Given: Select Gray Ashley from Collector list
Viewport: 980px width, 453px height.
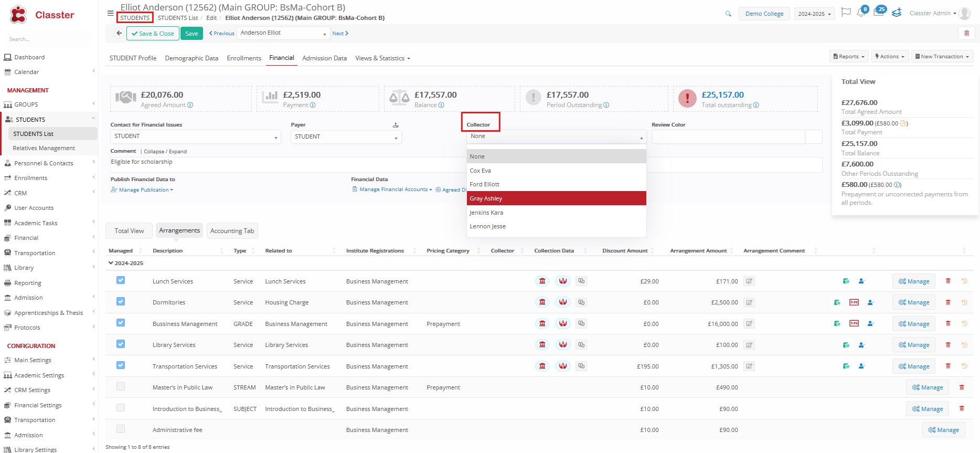Looking at the screenshot, I should click(x=556, y=198).
